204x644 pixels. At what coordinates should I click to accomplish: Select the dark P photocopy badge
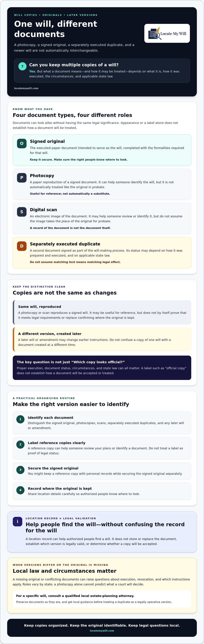[x=22, y=178]
